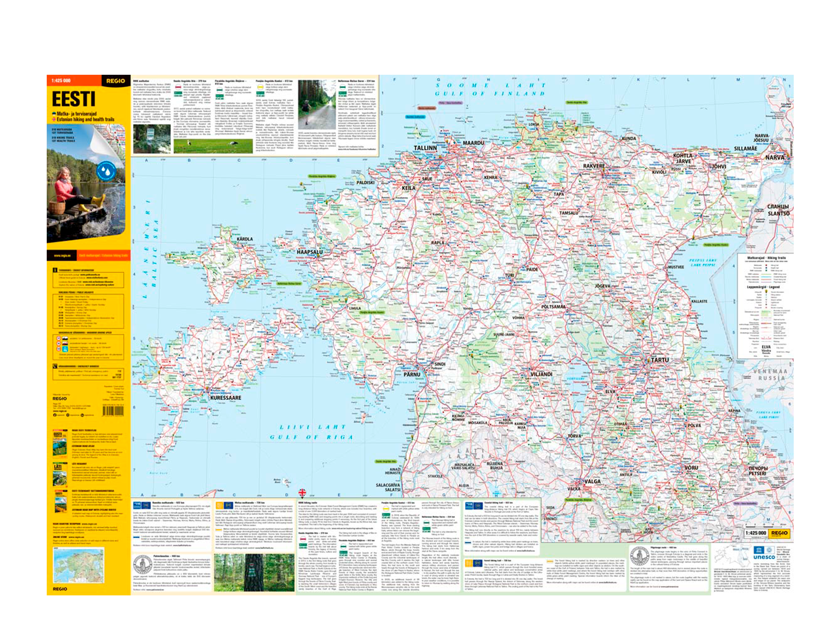This screenshot has width=840, height=623.
Task: Open the trail signpost photo
Action: point(152,139)
